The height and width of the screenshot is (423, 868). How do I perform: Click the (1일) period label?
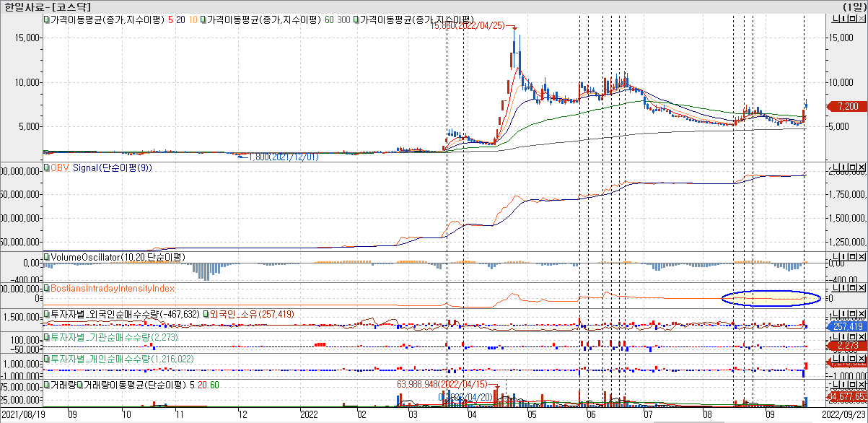(854, 6)
